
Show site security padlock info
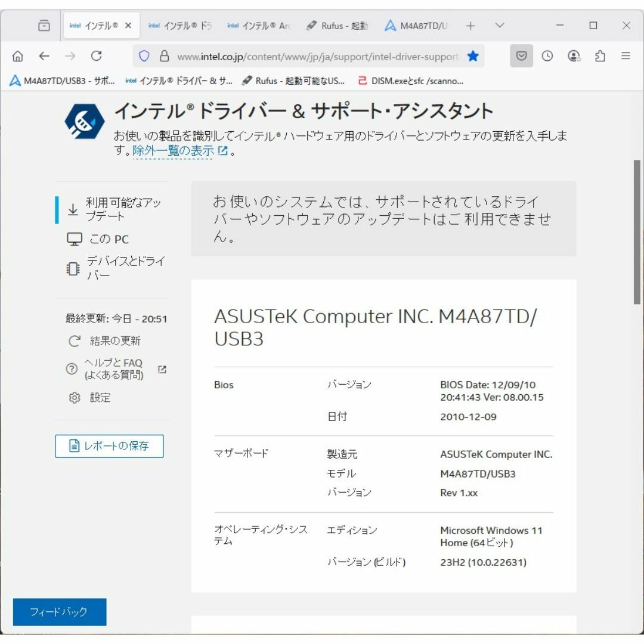pyautogui.click(x=165, y=56)
